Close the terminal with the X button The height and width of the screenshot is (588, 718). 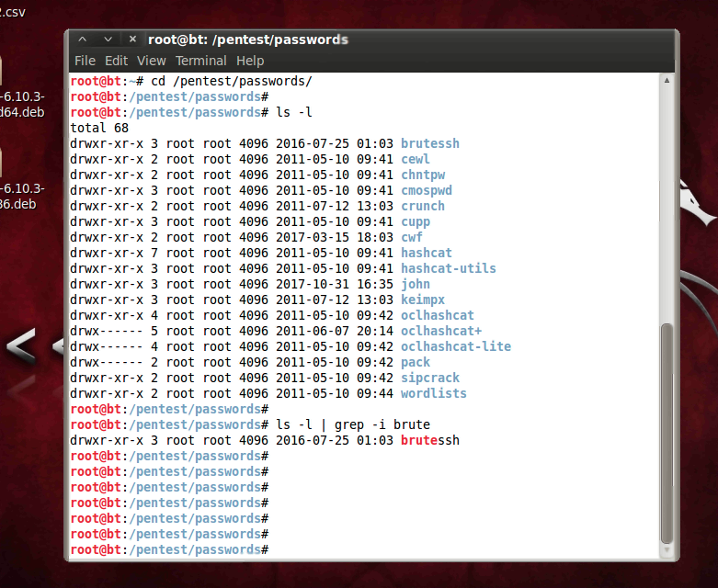(133, 40)
